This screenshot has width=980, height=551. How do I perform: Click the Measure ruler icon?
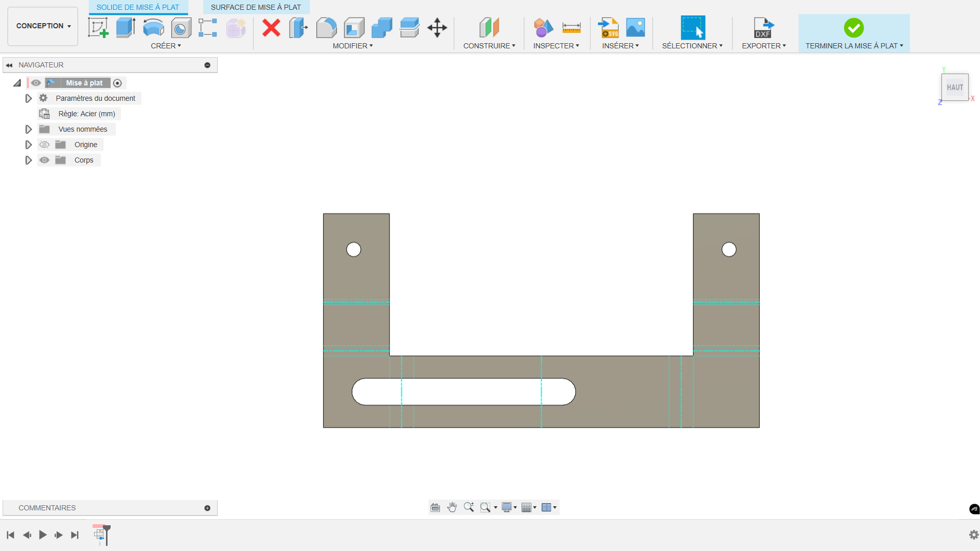(x=571, y=28)
